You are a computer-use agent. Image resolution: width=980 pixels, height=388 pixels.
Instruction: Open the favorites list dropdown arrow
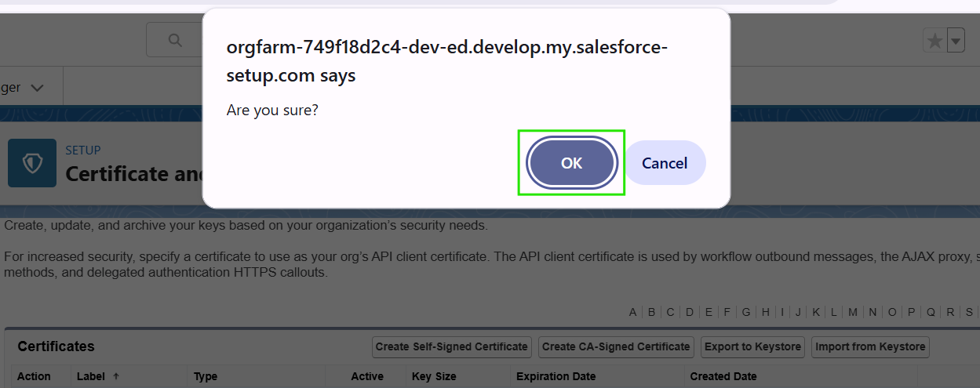[x=956, y=41]
